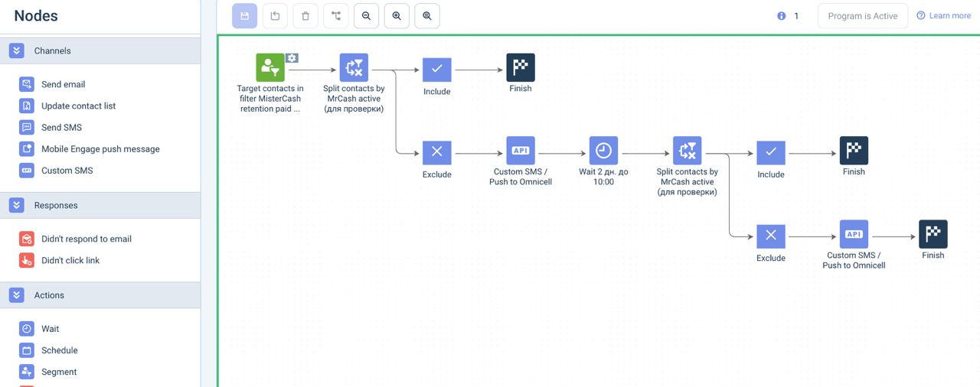This screenshot has height=387, width=980.
Task: Select the Wait 2 дн. до 10:00 clock node
Action: pos(603,151)
